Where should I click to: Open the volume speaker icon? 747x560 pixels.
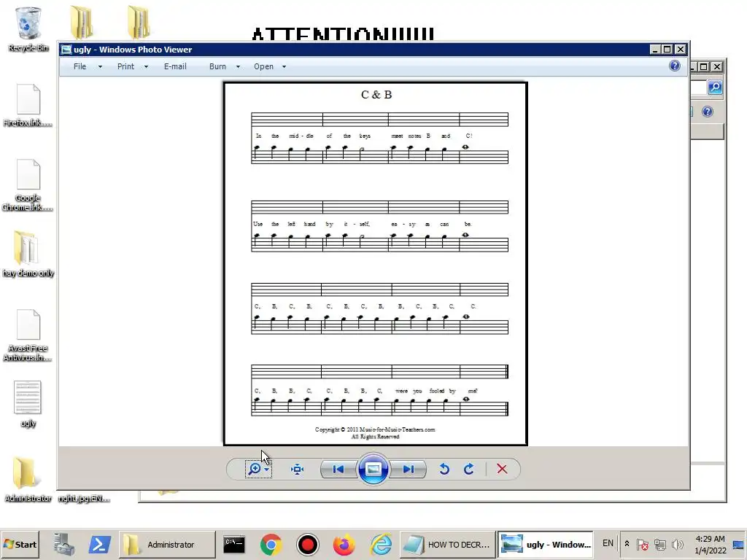pyautogui.click(x=677, y=544)
